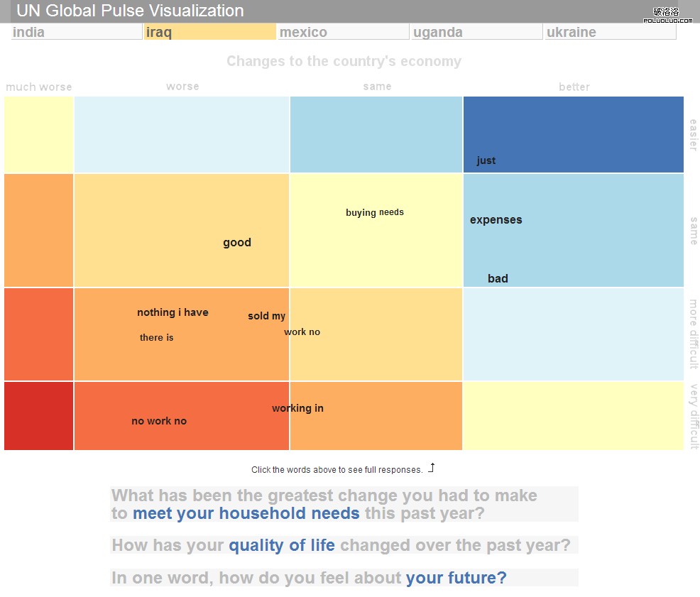Viewport: 700px width, 597px height.
Task: Click the word 'expenses'
Action: coord(496,219)
